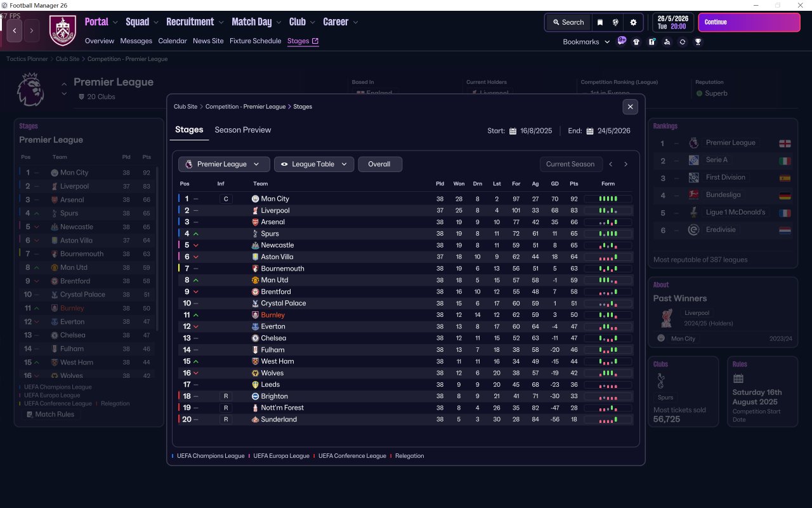Click Club Site breadcrumb in popup
Image resolution: width=812 pixels, height=508 pixels.
coord(185,107)
